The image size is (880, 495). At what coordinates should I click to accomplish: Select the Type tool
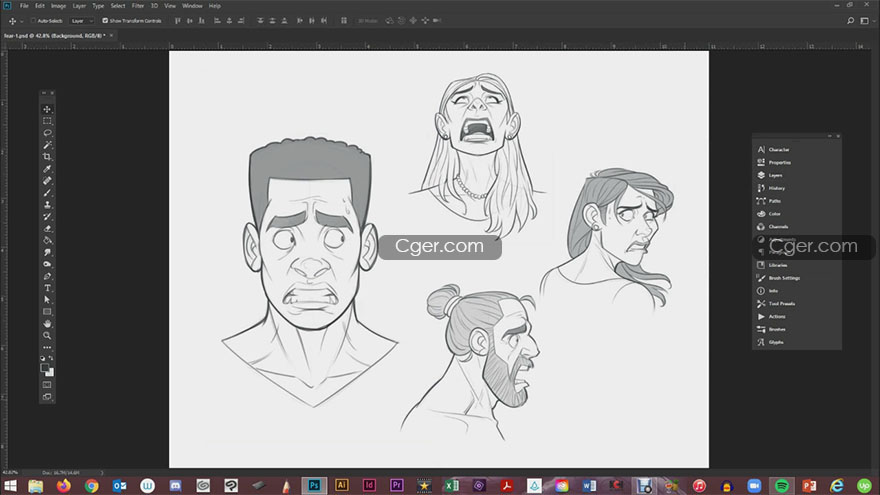coord(47,288)
